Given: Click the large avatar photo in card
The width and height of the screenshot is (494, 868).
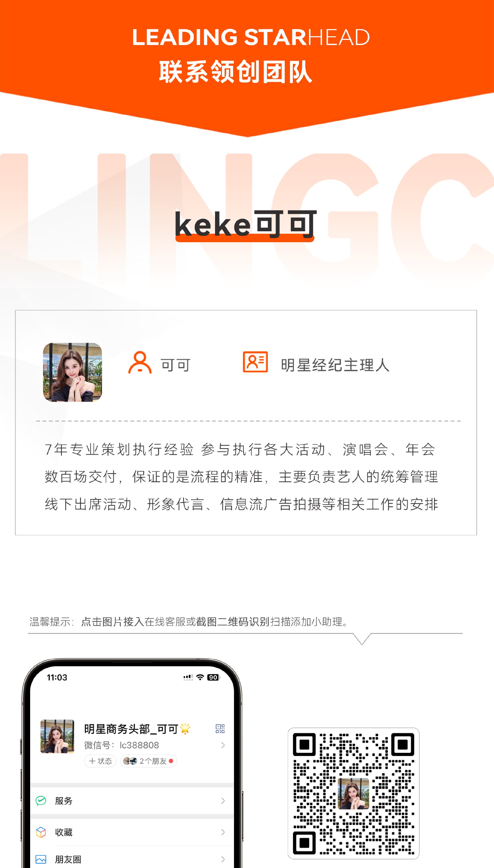Looking at the screenshot, I should (x=72, y=372).
